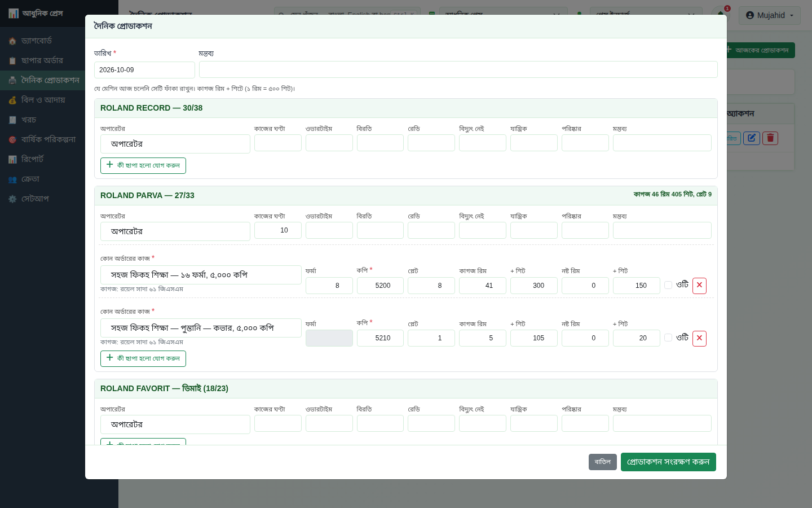Open operator dropdown for ROLAND PARVA
Image resolution: width=812 pixels, height=508 pixels.
tap(175, 231)
